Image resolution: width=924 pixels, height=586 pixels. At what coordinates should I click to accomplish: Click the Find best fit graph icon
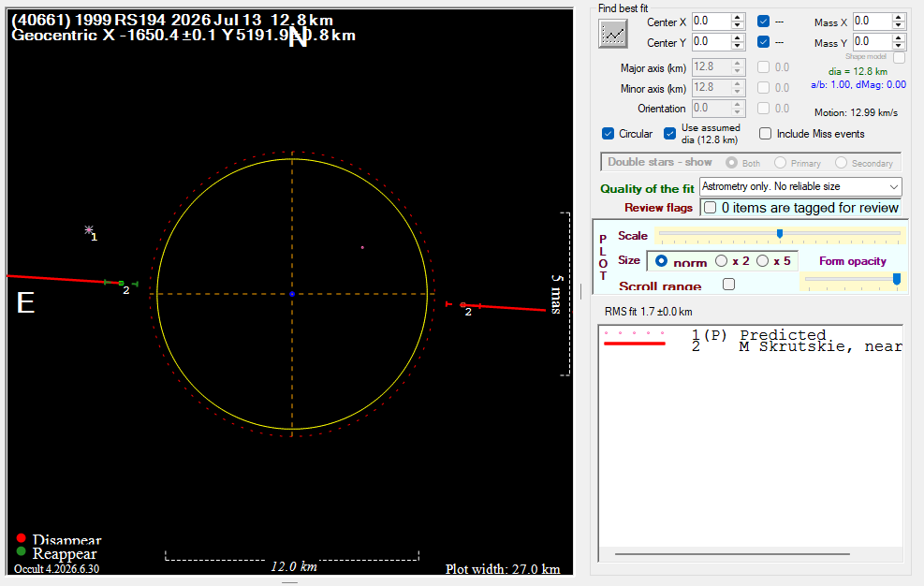tap(613, 34)
